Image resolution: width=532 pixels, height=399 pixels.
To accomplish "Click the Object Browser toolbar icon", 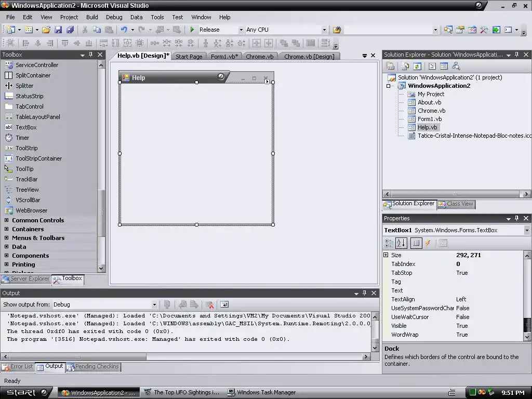I will coord(472,30).
